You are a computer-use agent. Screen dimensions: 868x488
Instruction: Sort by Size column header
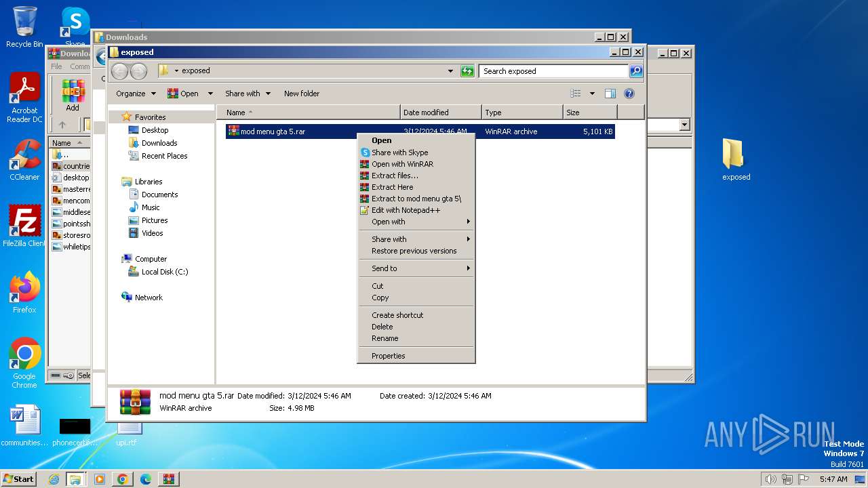coord(590,113)
